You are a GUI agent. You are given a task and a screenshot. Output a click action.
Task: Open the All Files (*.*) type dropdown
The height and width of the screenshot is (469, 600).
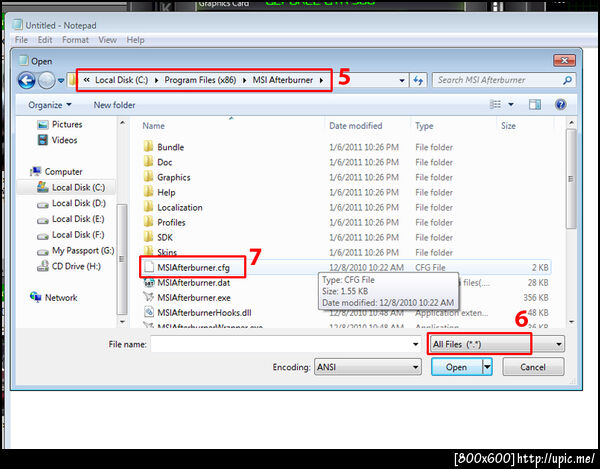tap(497, 344)
